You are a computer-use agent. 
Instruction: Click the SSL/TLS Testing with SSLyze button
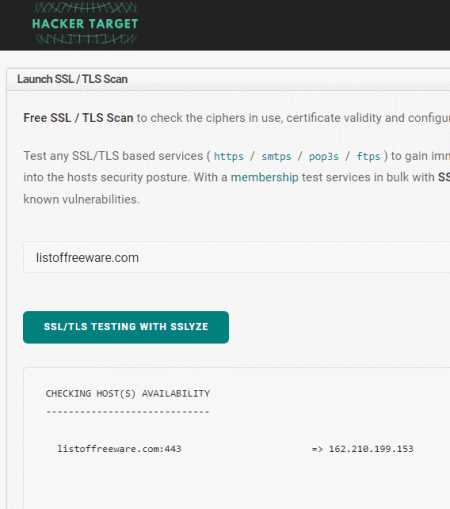click(126, 327)
